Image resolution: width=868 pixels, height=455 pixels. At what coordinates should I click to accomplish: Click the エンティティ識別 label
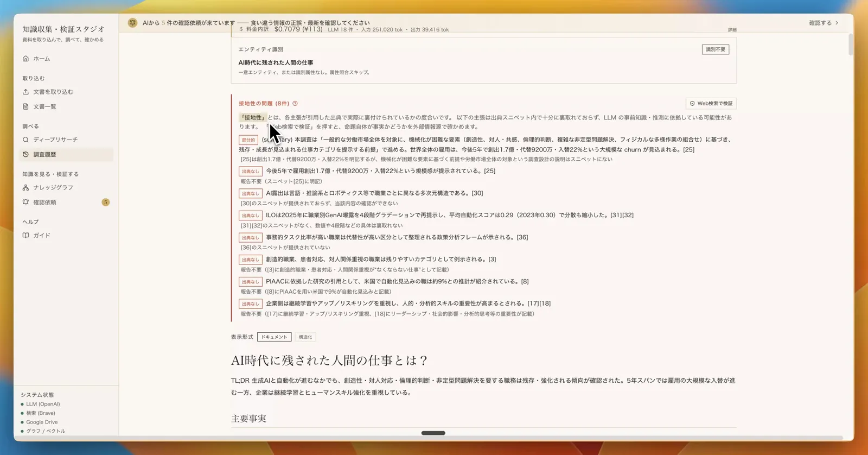tap(260, 49)
